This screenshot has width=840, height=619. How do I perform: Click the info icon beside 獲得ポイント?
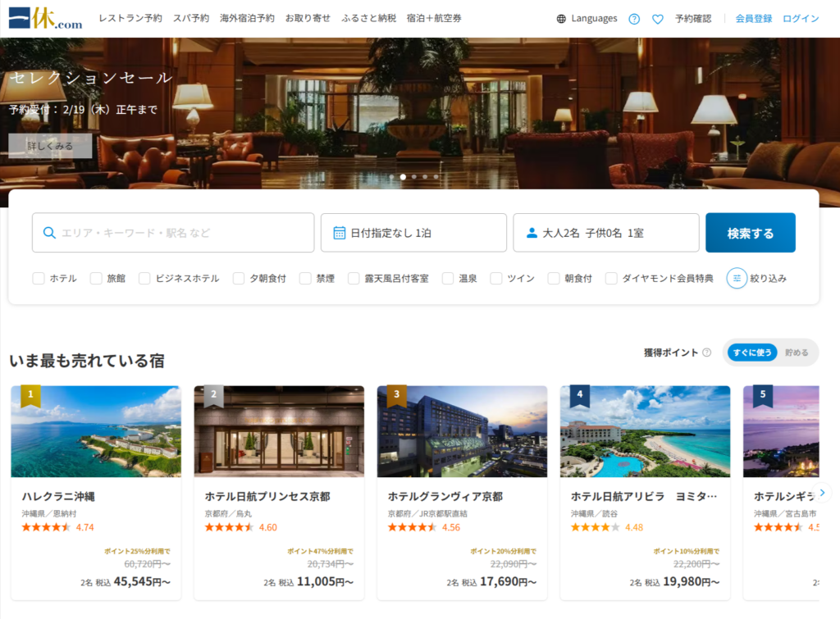pos(706,353)
